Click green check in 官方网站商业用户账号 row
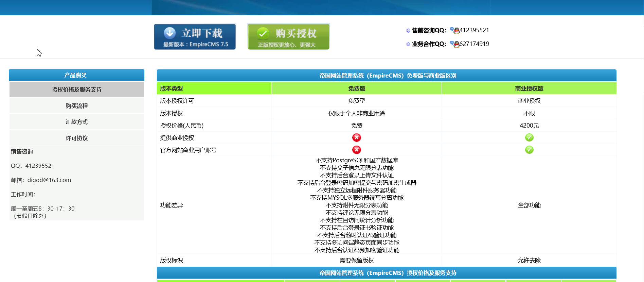The height and width of the screenshot is (282, 644). 529,150
